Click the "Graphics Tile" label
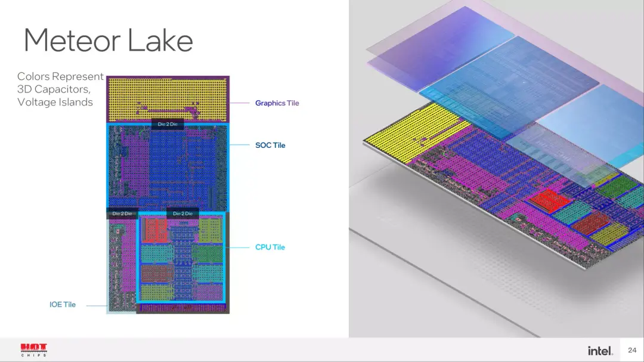This screenshot has height=362, width=644. click(x=277, y=103)
